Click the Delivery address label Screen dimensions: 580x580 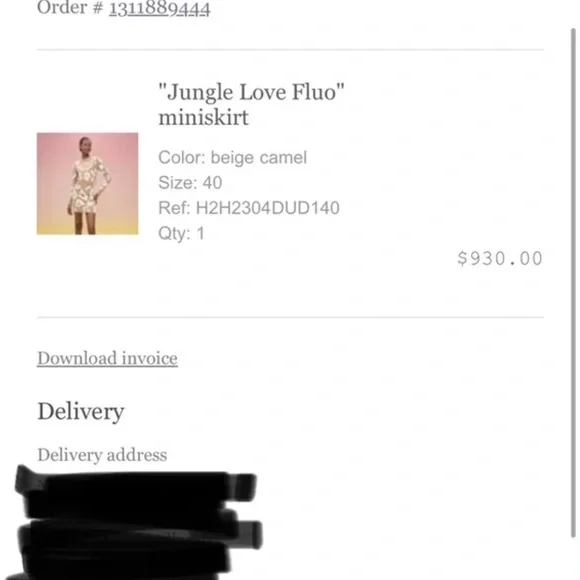102,455
